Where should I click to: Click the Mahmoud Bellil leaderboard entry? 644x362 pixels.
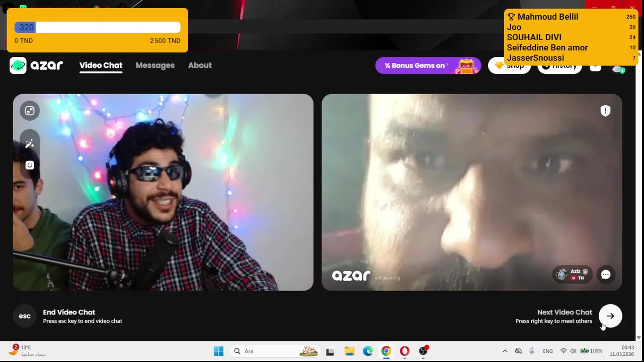571,17
